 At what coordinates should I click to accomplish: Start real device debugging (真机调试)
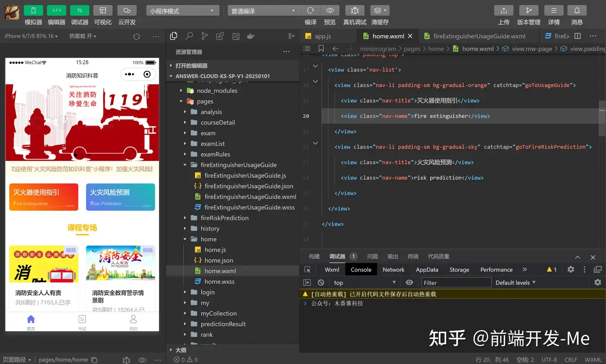pos(355,11)
